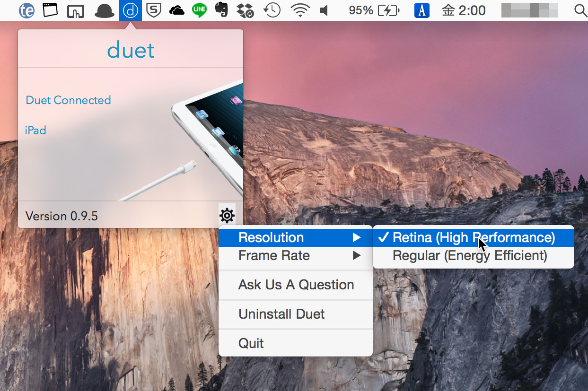Screen dimensions: 588x391
Task: Open the gear settings icon in Duet panel
Action: click(x=227, y=216)
